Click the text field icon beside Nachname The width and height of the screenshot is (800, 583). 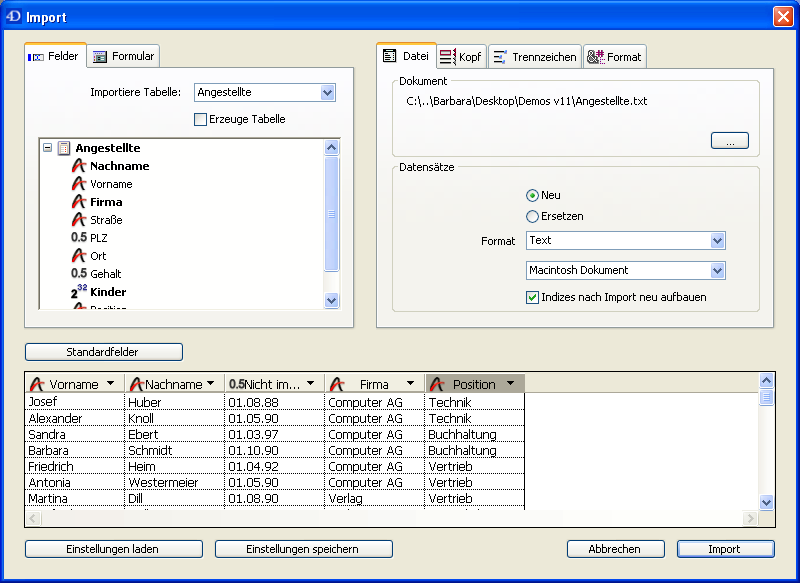[79, 166]
